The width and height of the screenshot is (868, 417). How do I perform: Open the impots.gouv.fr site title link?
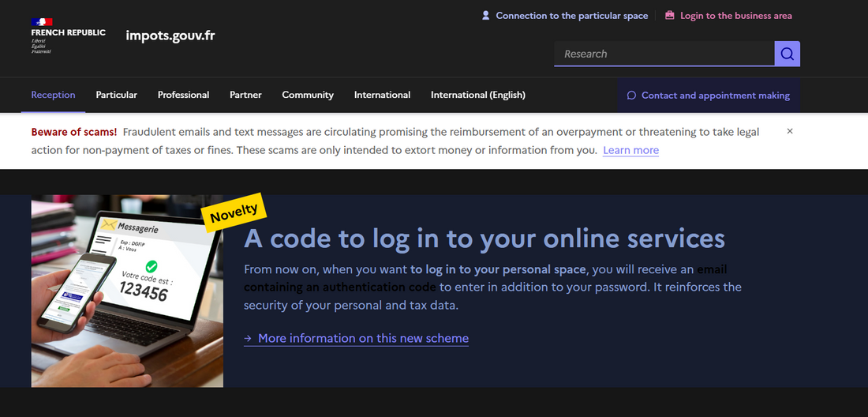click(170, 36)
